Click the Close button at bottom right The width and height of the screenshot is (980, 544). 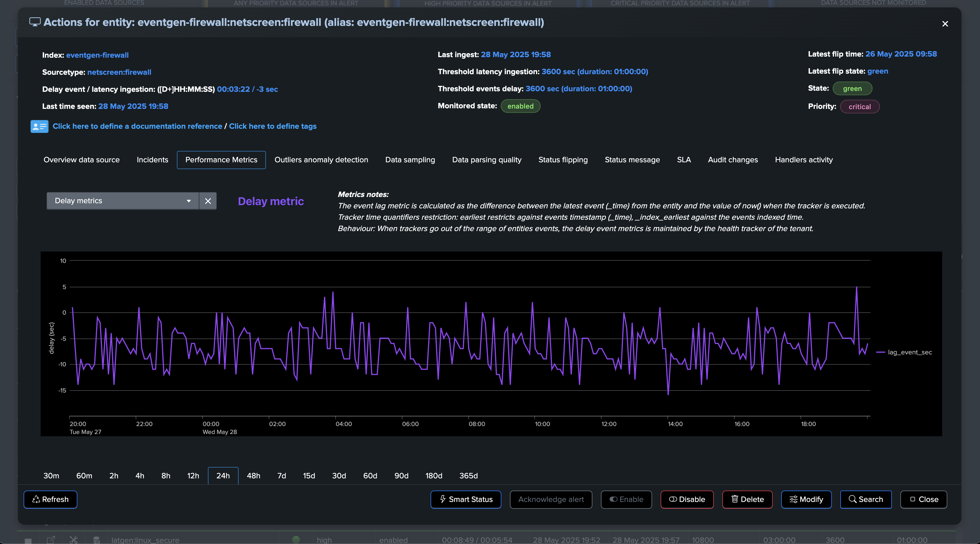923,499
